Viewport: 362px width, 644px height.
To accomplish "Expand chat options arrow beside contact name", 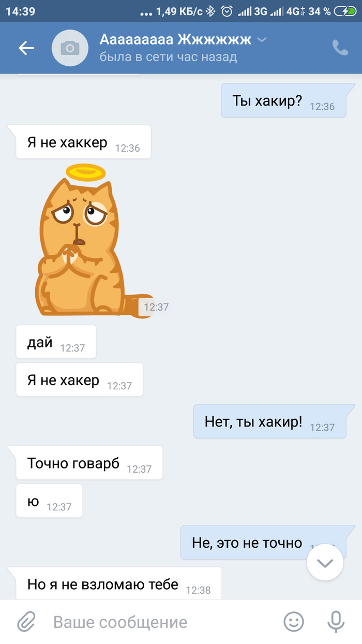I will [x=262, y=39].
